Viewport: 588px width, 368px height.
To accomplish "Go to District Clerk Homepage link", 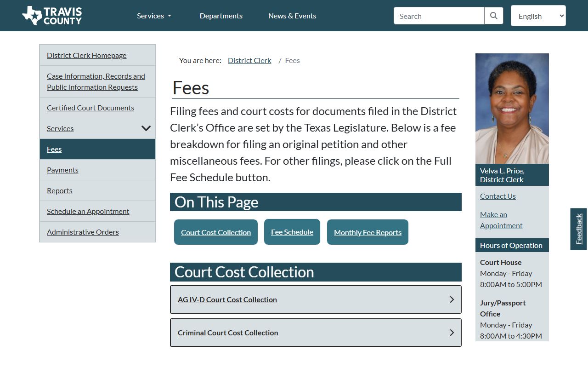I will pos(86,55).
